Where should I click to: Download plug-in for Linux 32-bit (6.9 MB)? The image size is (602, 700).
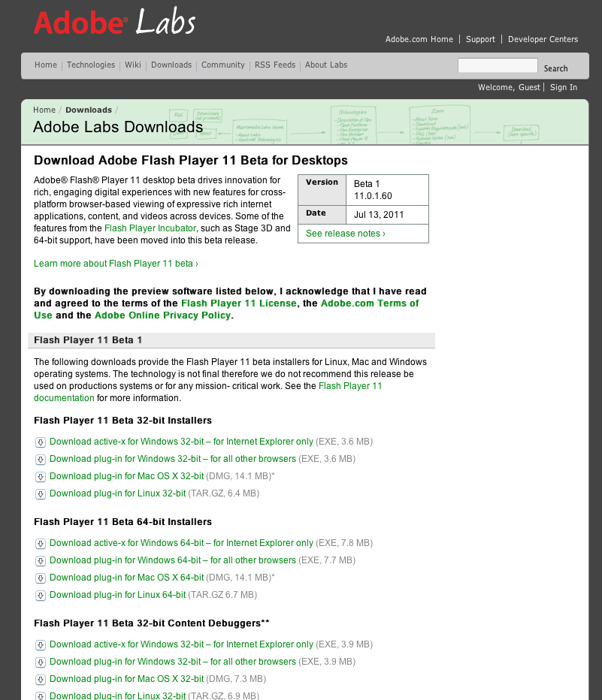(x=117, y=695)
